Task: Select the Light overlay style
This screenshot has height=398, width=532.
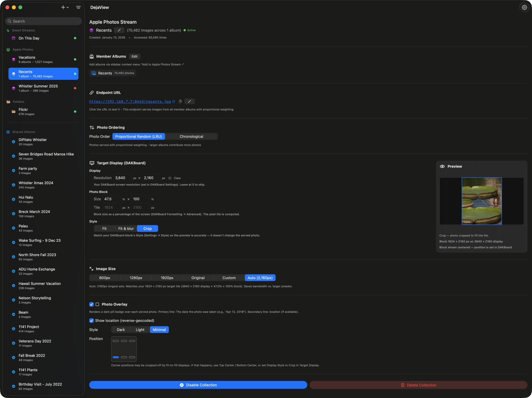Action: pyautogui.click(x=140, y=330)
